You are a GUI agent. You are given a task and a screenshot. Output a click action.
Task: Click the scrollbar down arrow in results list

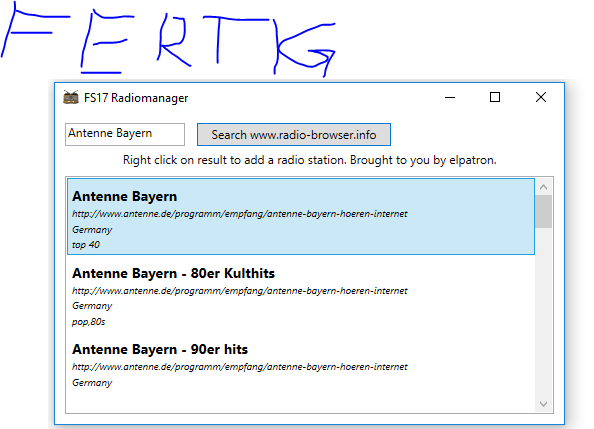coord(544,404)
